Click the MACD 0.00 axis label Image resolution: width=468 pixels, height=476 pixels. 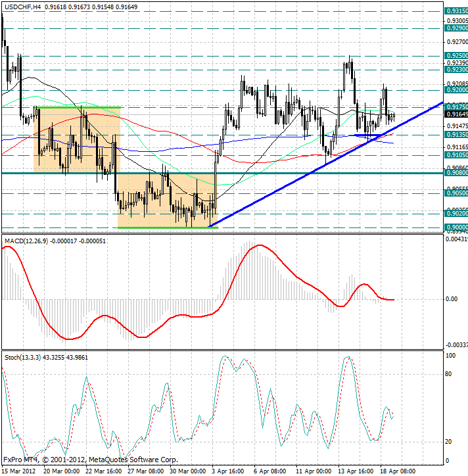point(451,299)
